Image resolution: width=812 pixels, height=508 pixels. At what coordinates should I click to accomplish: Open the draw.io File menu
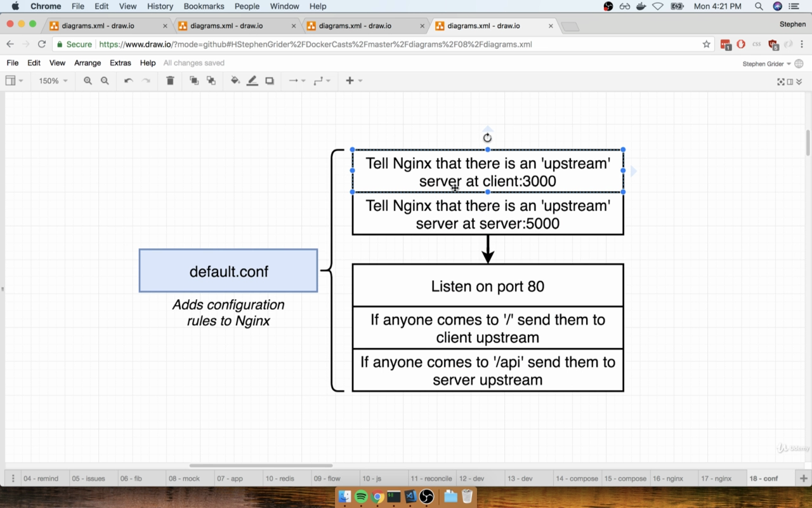(13, 63)
